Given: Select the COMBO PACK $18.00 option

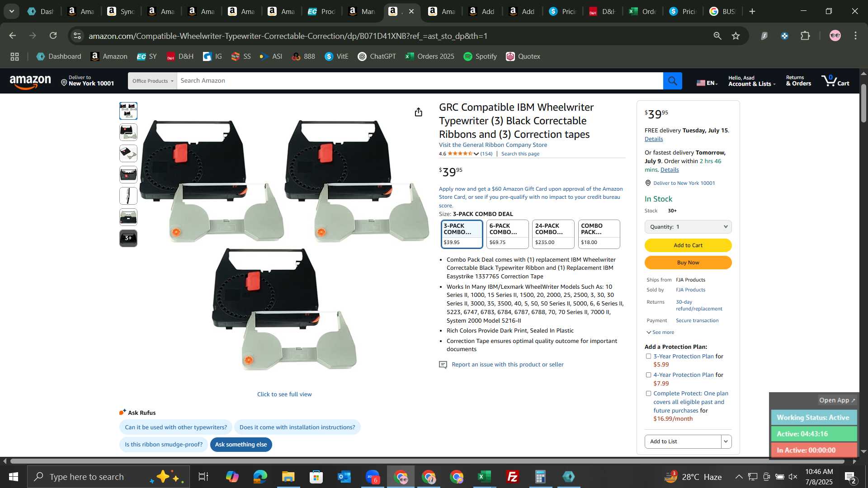Looking at the screenshot, I should [599, 234].
